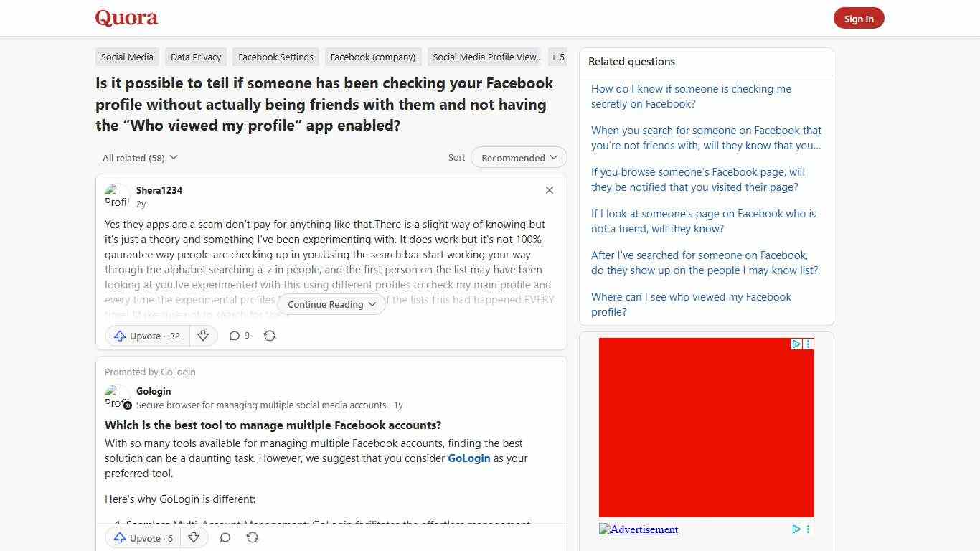This screenshot has height=551, width=980.
Task: Open 'Where can I see who viewed my Facebook profile?'
Action: (x=691, y=304)
